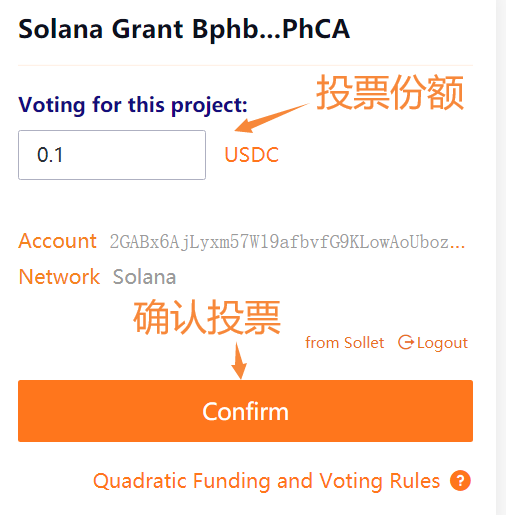506x515 pixels.
Task: Click the Solana network value
Action: [144, 277]
